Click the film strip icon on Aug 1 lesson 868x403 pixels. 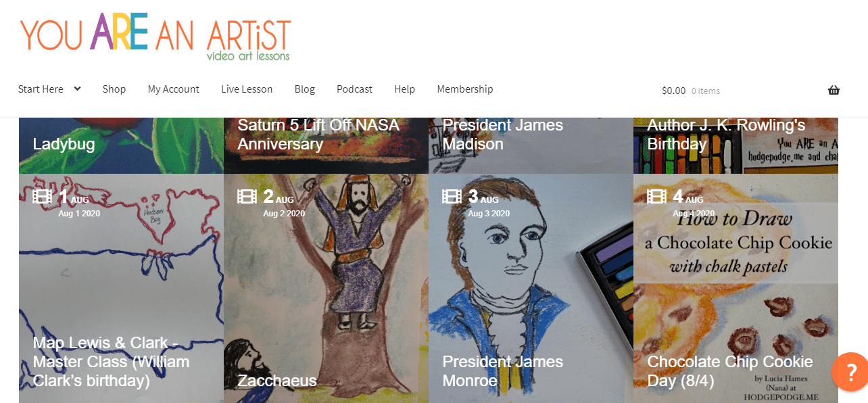coord(42,197)
